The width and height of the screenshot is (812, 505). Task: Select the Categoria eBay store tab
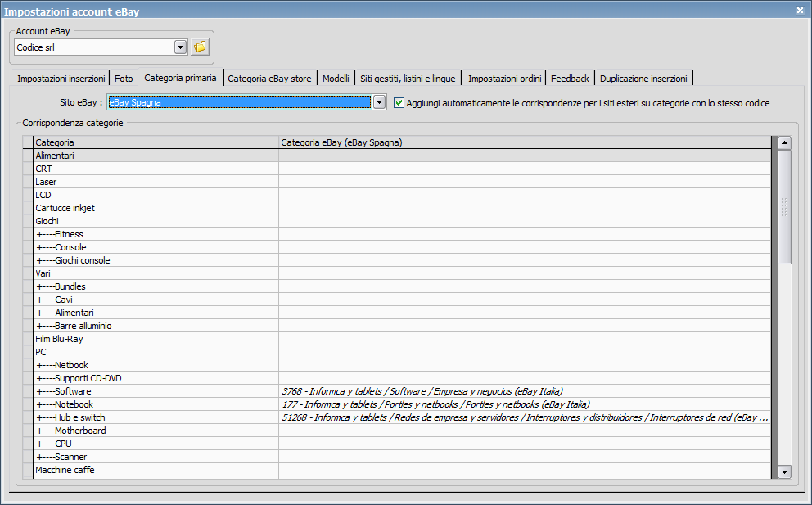(269, 79)
